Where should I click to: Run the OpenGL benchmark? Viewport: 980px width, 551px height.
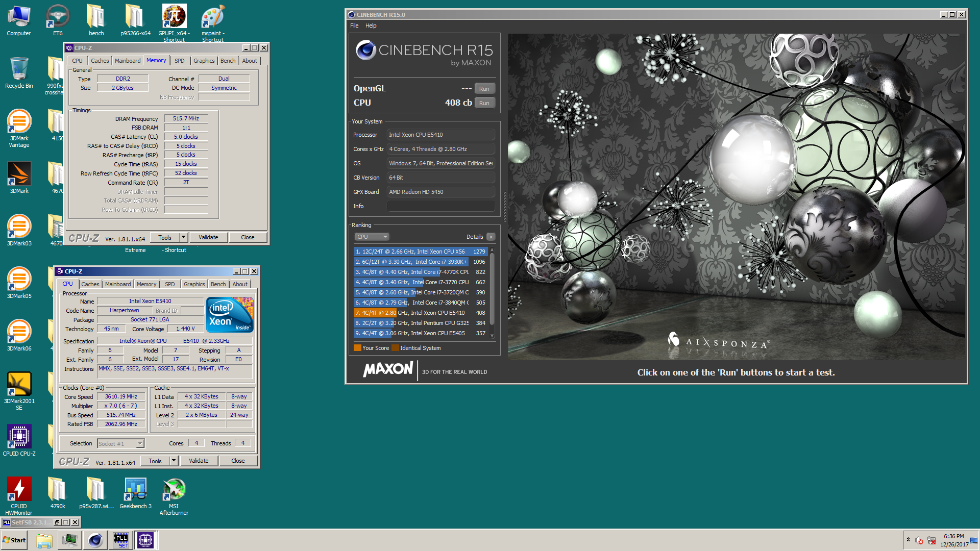pos(484,89)
